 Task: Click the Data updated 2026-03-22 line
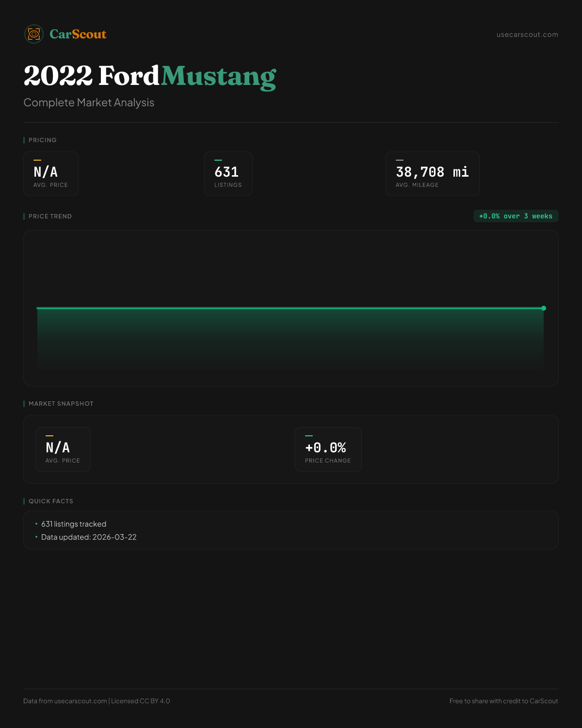(x=89, y=537)
